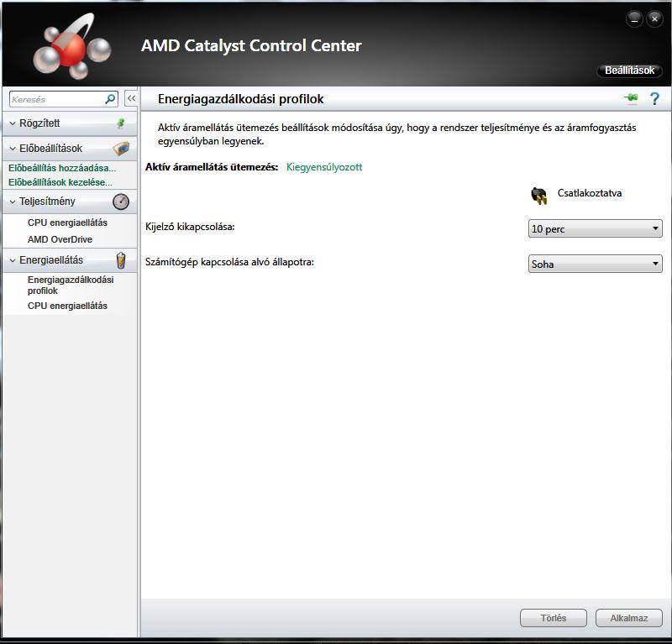Collapse the Teljesítmény section chevron
This screenshot has height=644, width=672.
click(x=13, y=202)
